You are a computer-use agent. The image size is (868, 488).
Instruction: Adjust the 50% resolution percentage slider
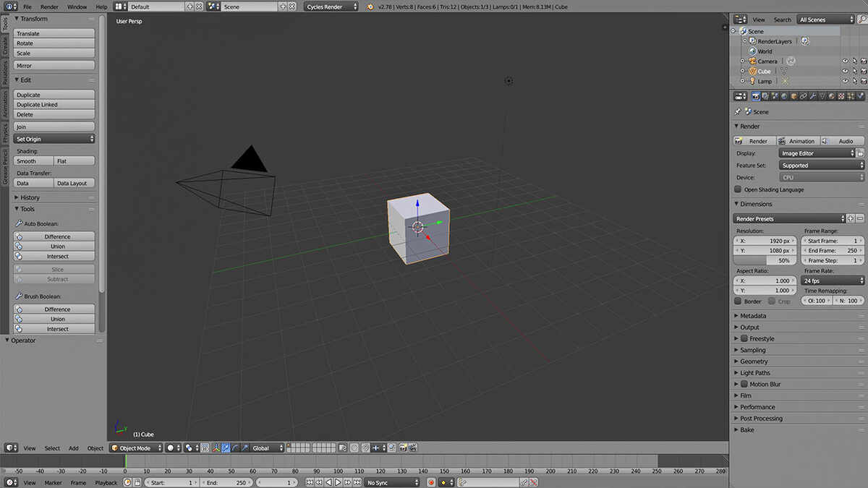pyautogui.click(x=765, y=260)
